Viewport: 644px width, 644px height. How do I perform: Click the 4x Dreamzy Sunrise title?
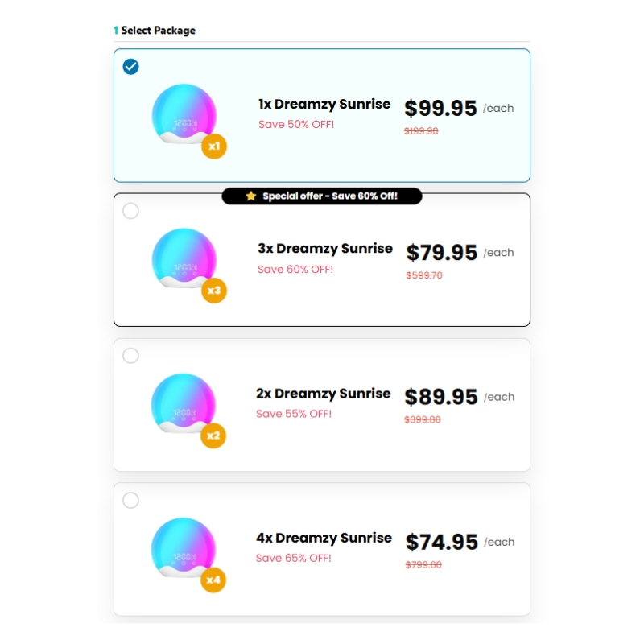tap(324, 538)
